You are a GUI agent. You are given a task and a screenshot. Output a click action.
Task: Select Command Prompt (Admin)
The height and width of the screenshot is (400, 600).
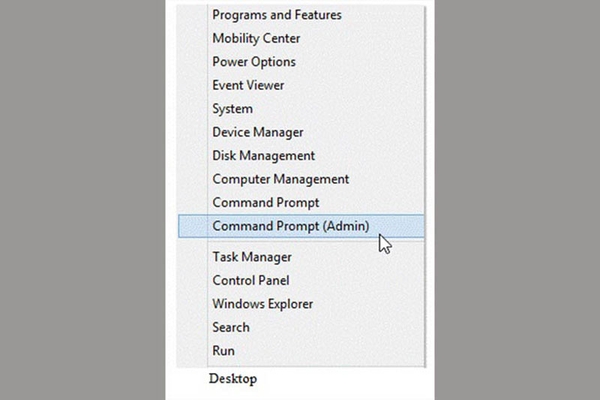301,226
